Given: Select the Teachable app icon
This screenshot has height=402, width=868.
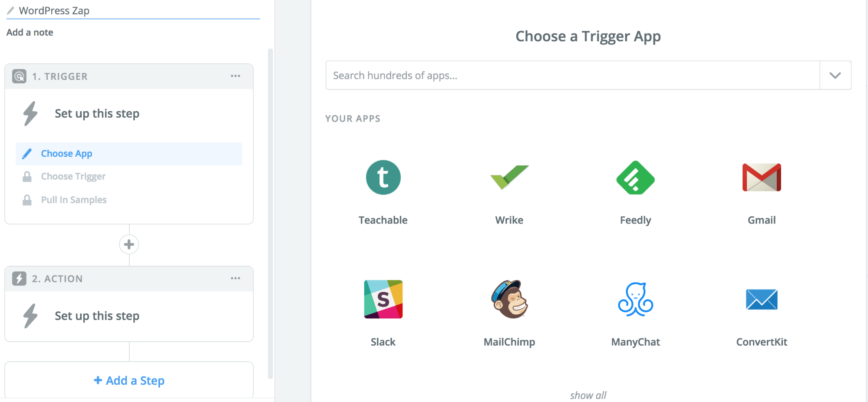Looking at the screenshot, I should click(383, 178).
